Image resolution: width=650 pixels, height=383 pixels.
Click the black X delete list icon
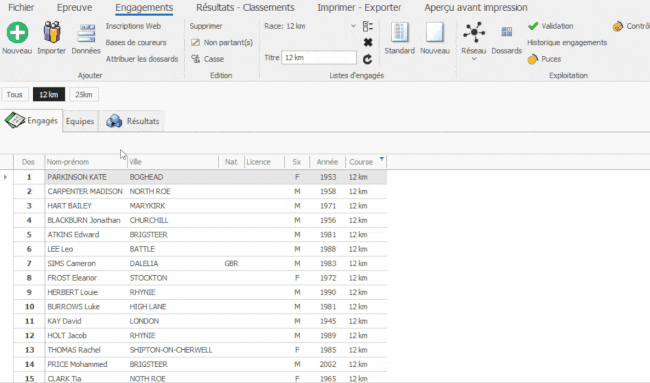[368, 42]
